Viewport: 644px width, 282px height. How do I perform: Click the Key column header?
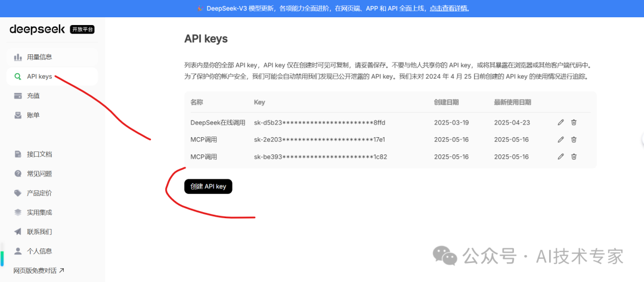click(259, 102)
